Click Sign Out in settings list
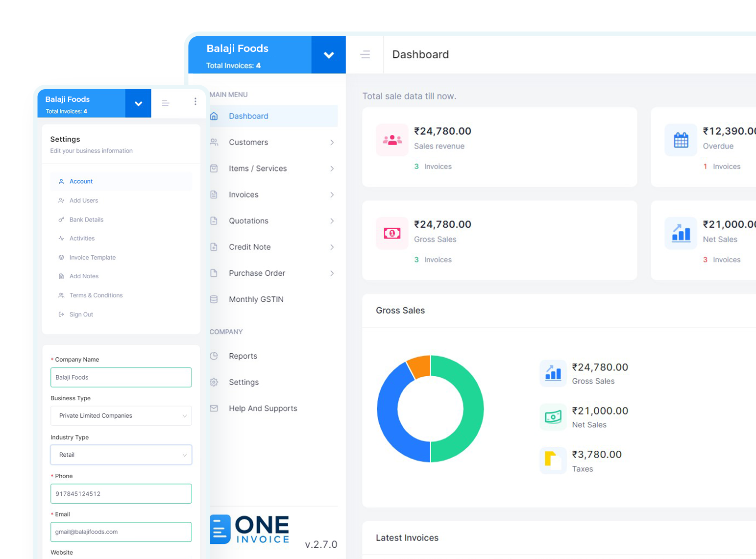The height and width of the screenshot is (559, 756). [81, 315]
